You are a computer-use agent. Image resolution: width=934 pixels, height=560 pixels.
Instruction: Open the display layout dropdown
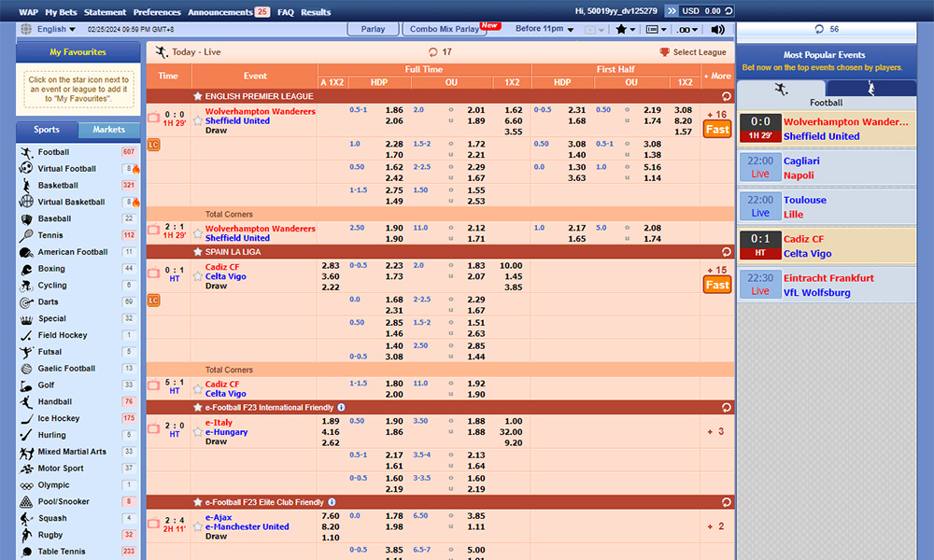coord(656,29)
